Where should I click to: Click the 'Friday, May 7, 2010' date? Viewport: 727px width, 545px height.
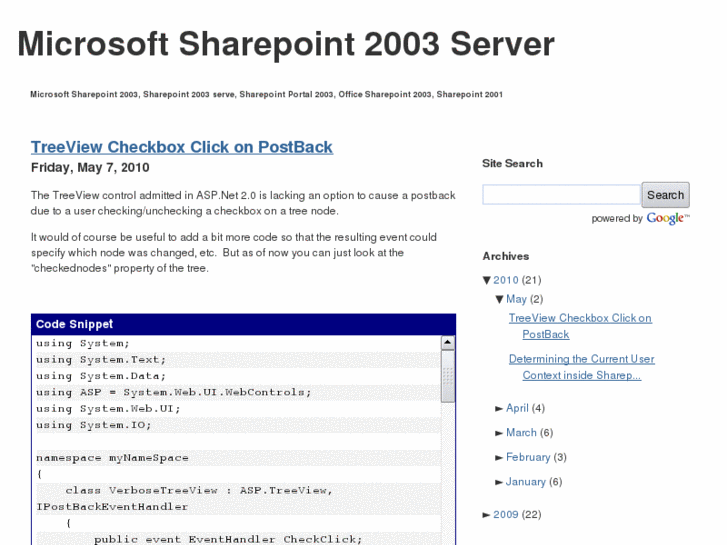pos(90,167)
